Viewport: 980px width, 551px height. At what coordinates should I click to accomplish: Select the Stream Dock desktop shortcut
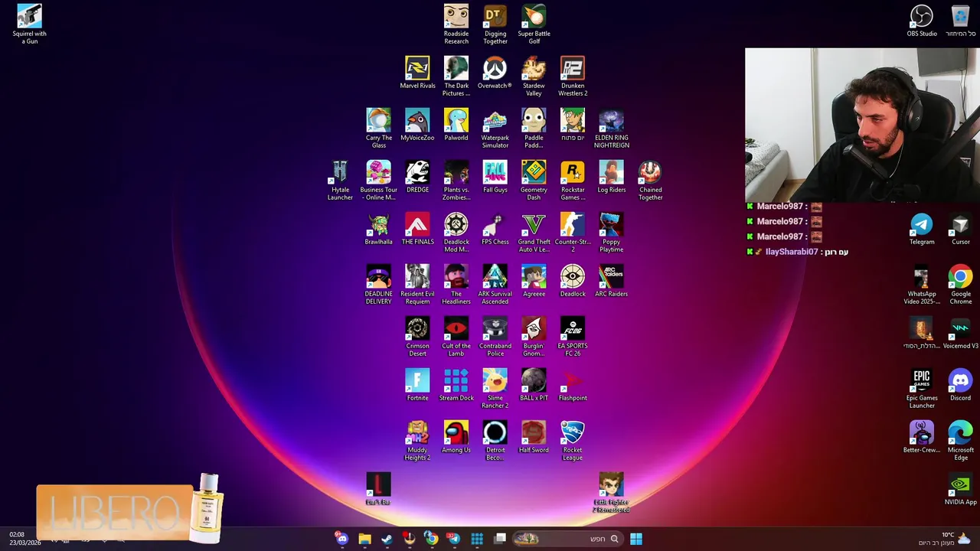(x=456, y=384)
